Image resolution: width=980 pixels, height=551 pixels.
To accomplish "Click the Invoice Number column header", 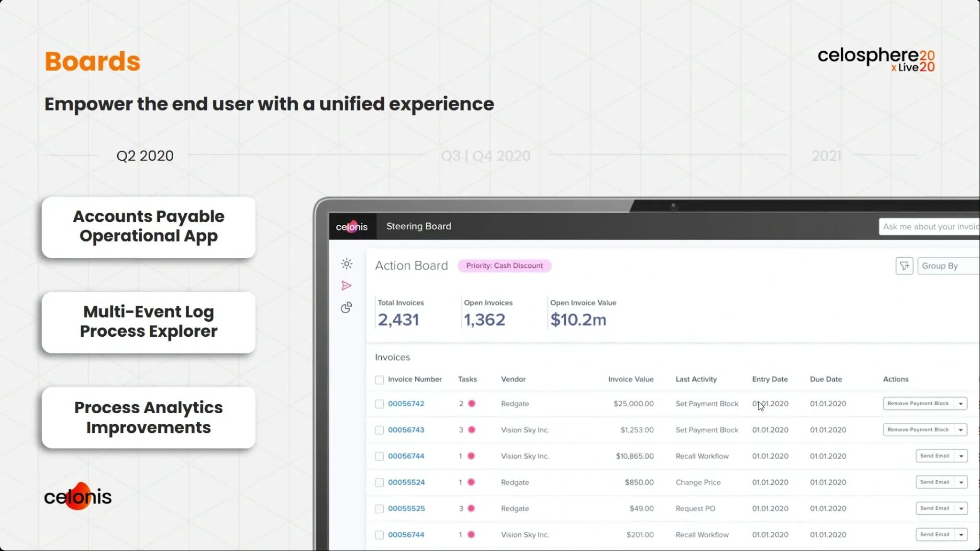I will coord(415,379).
